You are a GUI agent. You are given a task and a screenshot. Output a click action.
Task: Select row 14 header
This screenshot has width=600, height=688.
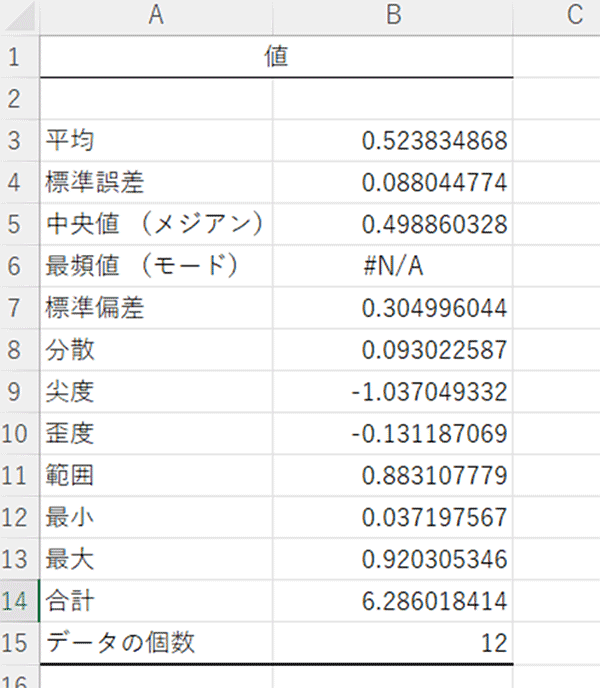(x=19, y=600)
